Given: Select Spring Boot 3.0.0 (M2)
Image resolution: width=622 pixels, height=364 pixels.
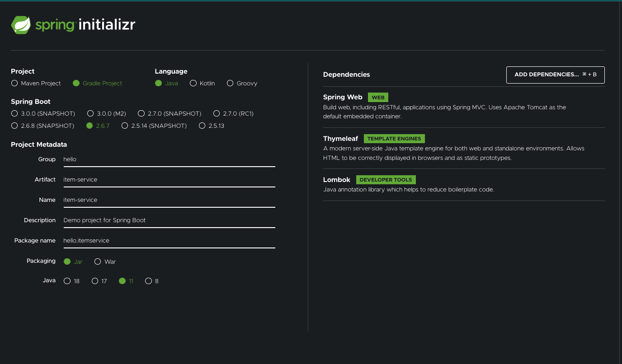Looking at the screenshot, I should pyautogui.click(x=90, y=113).
